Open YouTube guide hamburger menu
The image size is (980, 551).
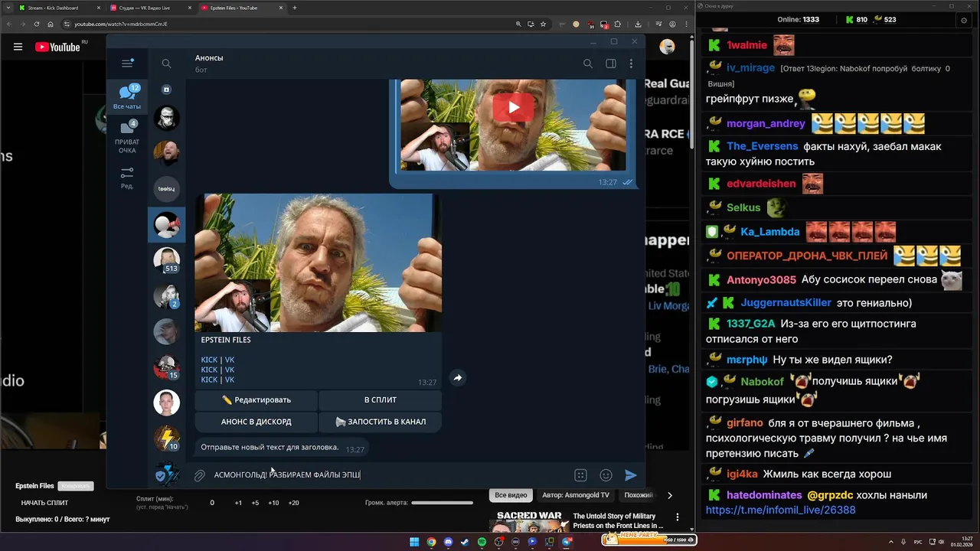(18, 47)
